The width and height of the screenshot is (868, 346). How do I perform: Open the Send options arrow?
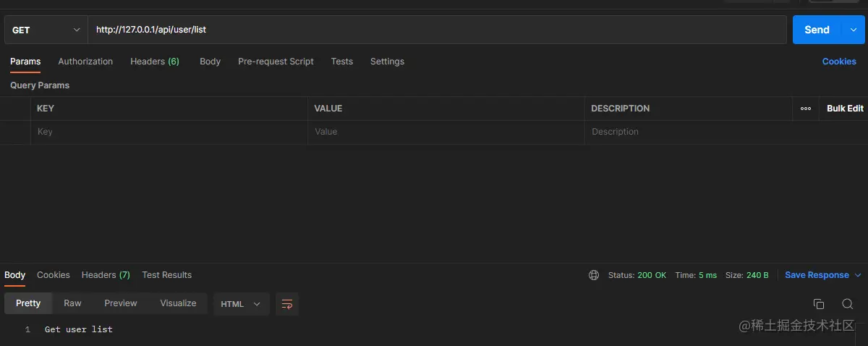click(x=853, y=30)
